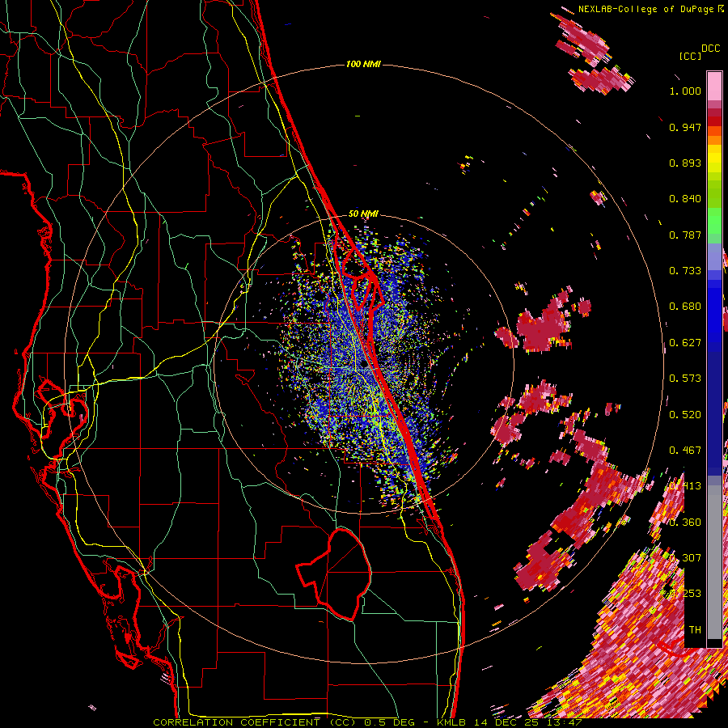Click the 13:47 timestamp in bottom caption
Viewport: 728px width, 728px height.
(564, 722)
